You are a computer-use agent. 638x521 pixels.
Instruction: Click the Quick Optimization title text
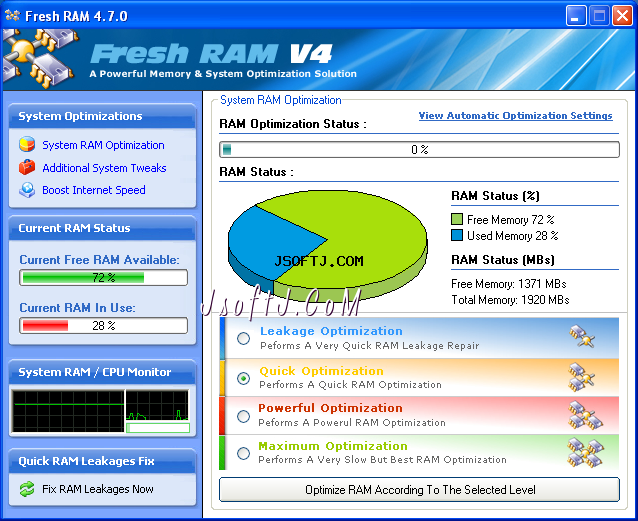(x=321, y=371)
